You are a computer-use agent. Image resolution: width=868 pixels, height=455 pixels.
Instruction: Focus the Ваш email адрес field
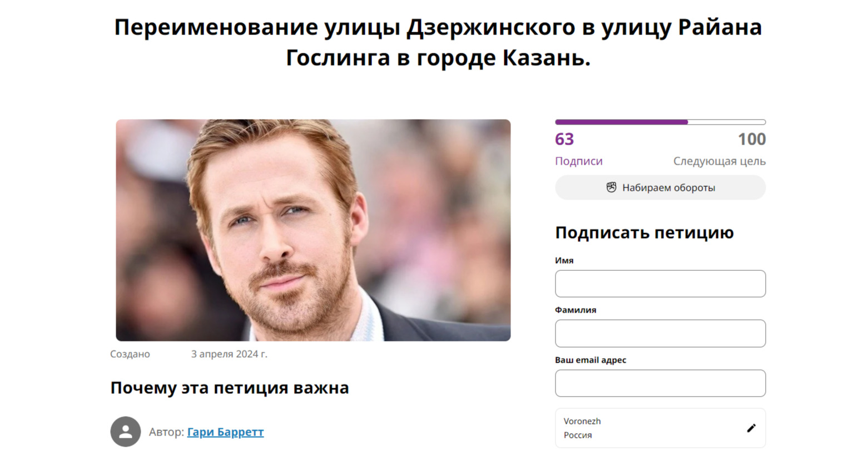point(660,383)
